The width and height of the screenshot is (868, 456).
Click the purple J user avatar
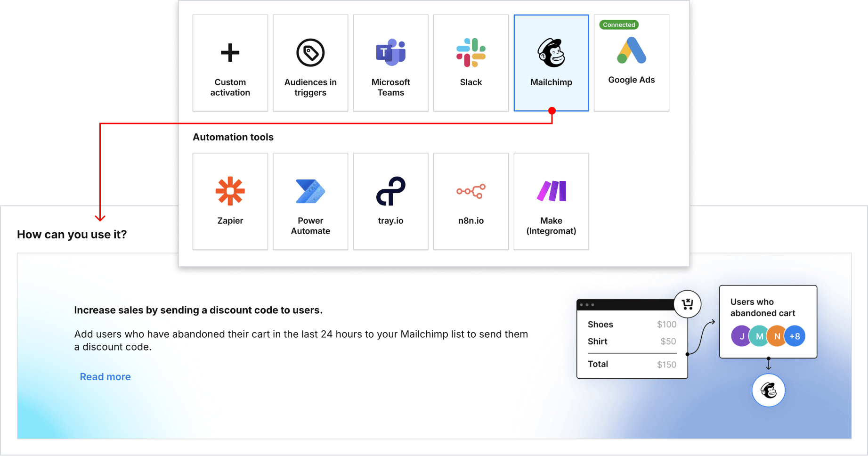click(x=740, y=336)
